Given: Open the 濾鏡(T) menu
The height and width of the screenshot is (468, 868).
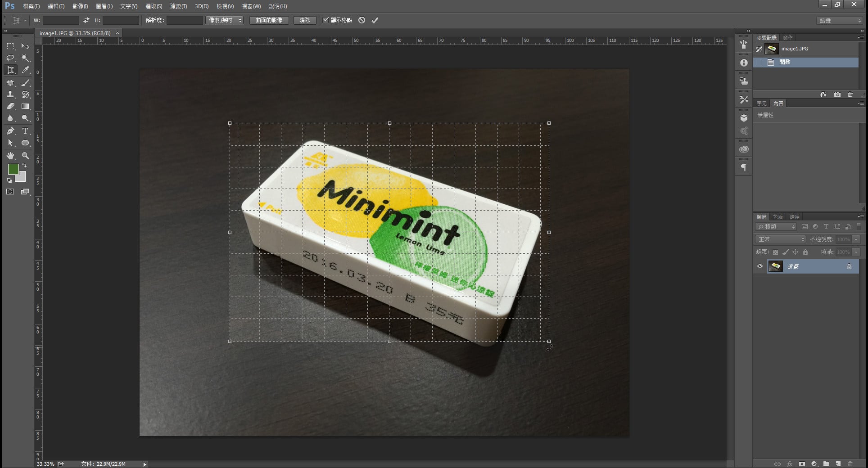Looking at the screenshot, I should (178, 6).
